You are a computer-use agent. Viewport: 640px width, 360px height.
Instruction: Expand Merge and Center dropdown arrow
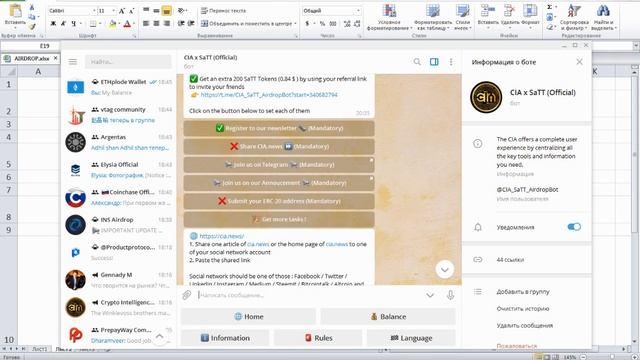click(295, 24)
